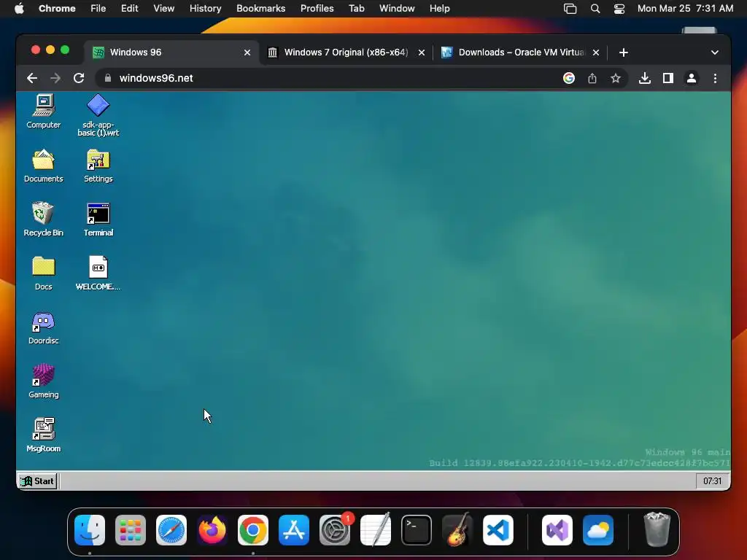Screen dimensions: 747x560
Task: Open the Profiles menu
Action: click(317, 8)
